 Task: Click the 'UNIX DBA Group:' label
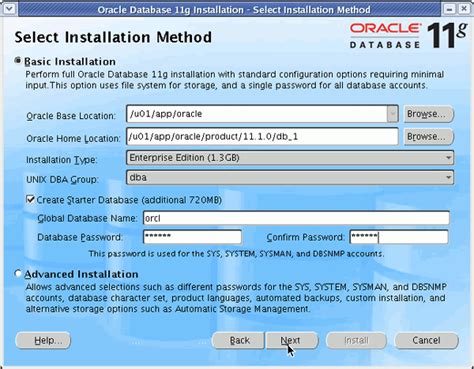point(63,180)
